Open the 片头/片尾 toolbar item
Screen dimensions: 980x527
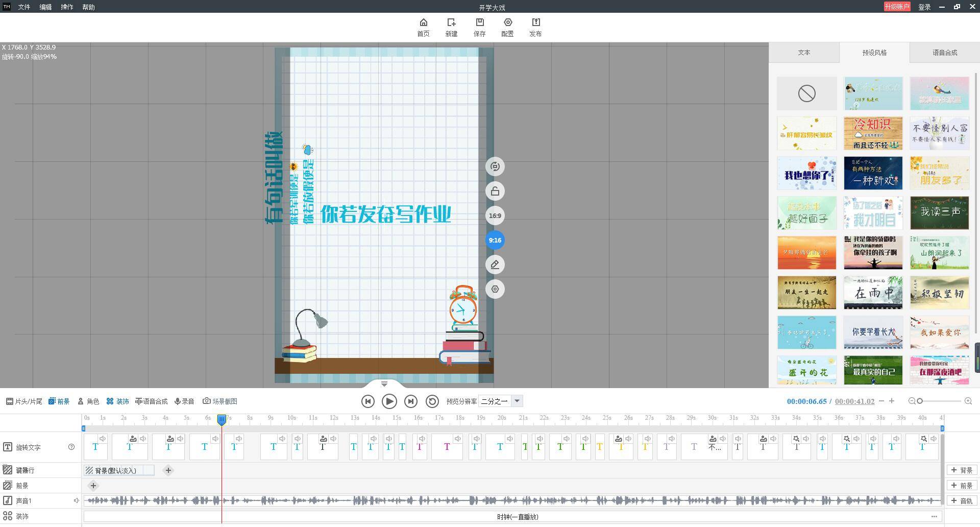(24, 401)
